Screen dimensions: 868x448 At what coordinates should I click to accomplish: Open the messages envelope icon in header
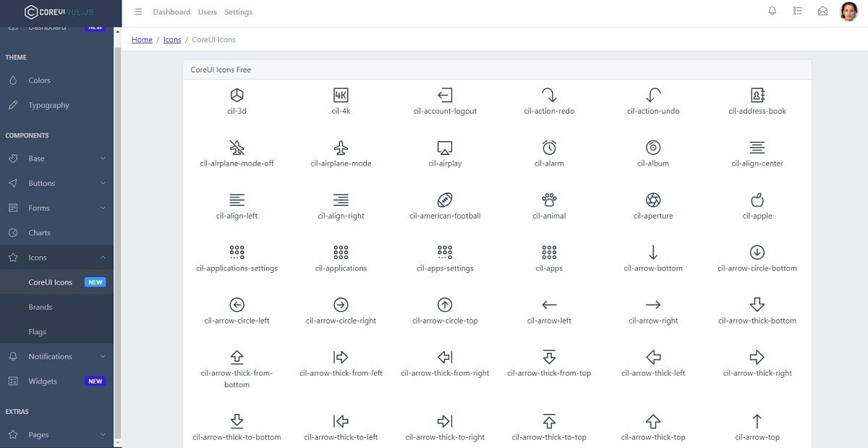822,11
